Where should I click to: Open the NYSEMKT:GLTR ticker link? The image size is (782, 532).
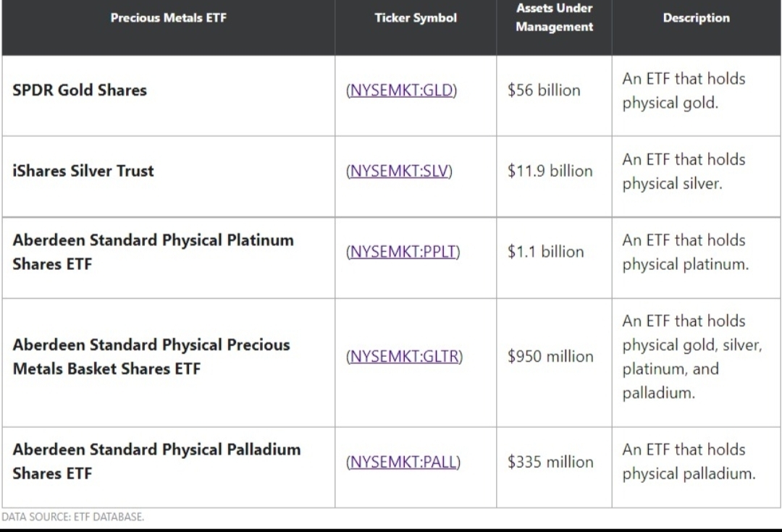pyautogui.click(x=405, y=356)
